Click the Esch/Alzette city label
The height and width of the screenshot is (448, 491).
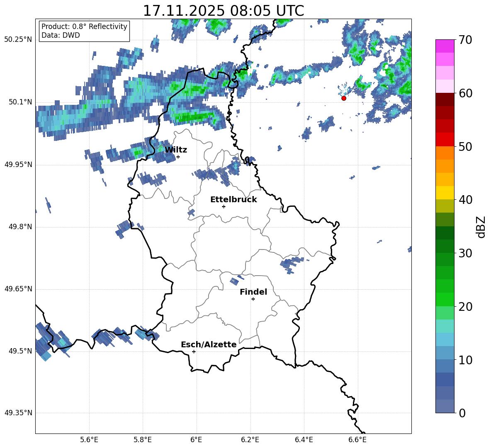coord(209,344)
